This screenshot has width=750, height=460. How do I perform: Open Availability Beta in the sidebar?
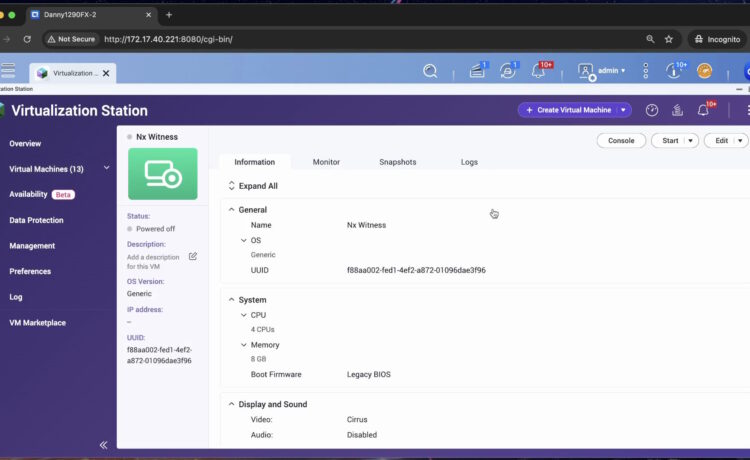pos(42,194)
